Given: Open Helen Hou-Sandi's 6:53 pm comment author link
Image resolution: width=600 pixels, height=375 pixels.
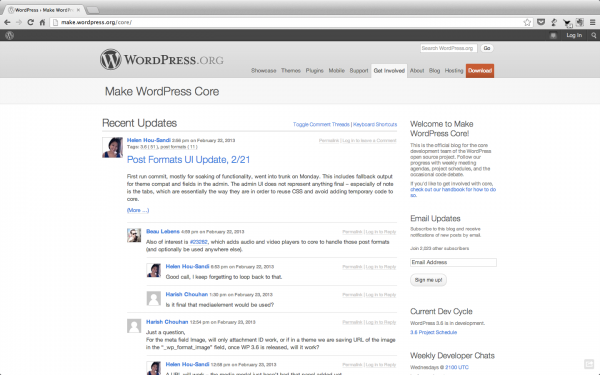Looking at the screenshot, I should click(188, 266).
